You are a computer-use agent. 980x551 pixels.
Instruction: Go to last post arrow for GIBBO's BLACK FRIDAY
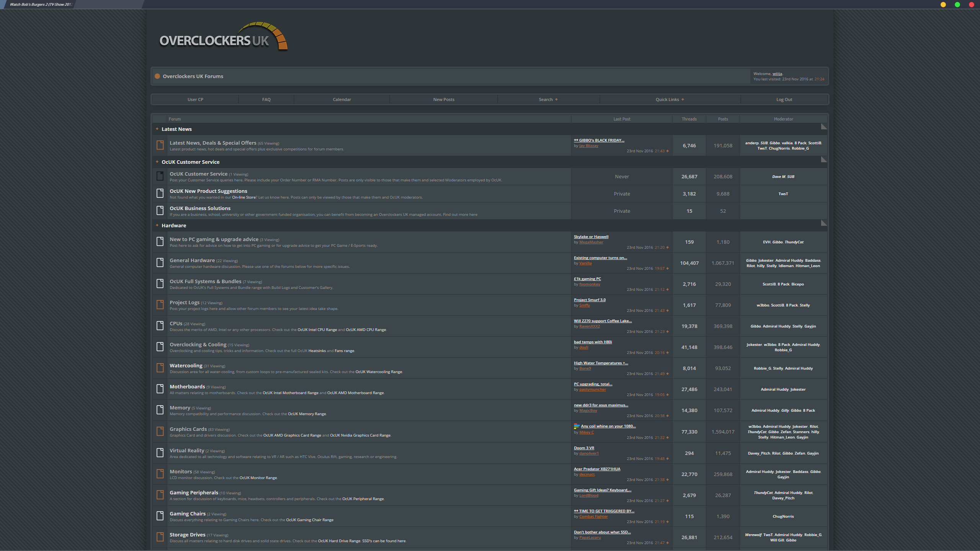(x=668, y=151)
